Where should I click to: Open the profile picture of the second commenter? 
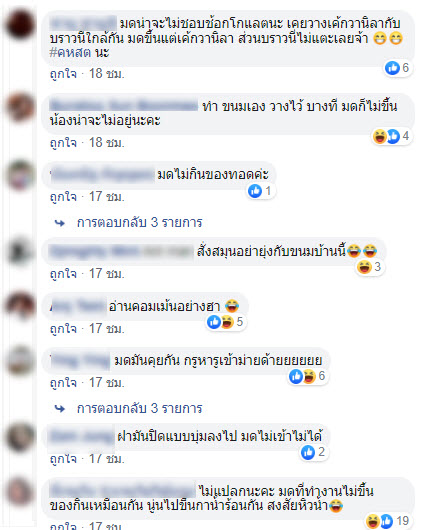point(20,107)
